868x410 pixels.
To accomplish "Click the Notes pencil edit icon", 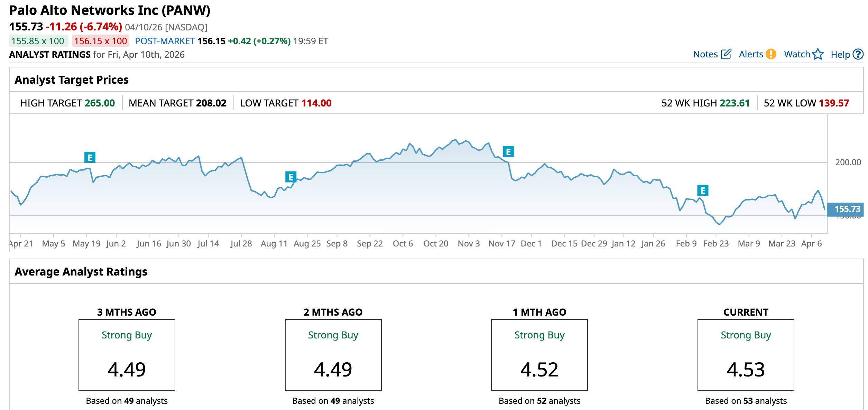I will coord(726,54).
